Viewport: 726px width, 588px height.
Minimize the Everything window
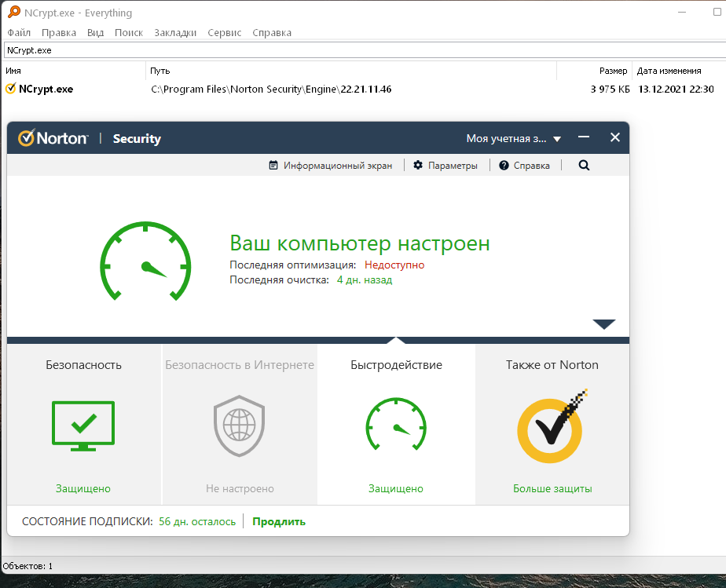(x=681, y=12)
